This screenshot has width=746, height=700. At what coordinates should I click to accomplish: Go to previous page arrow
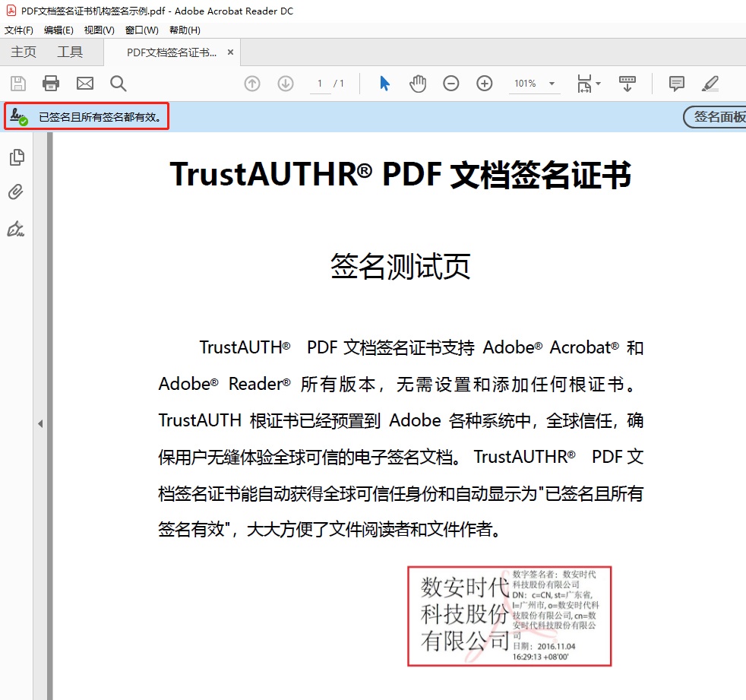coord(252,84)
